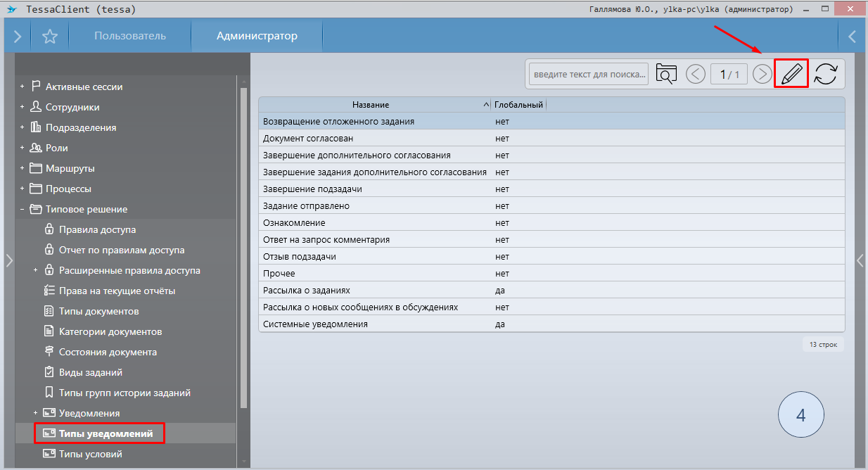Collapse the Типовое решение tree node
The width and height of the screenshot is (868, 470).
pos(23,209)
